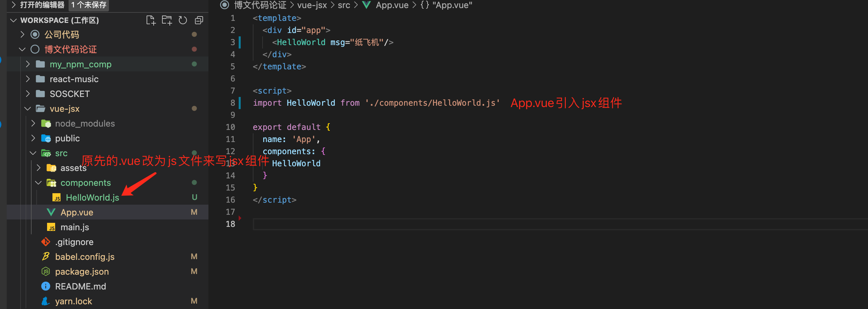Collapse the WORKSPACE (工作区) section
Image resolution: width=868 pixels, height=309 pixels.
click(x=13, y=20)
